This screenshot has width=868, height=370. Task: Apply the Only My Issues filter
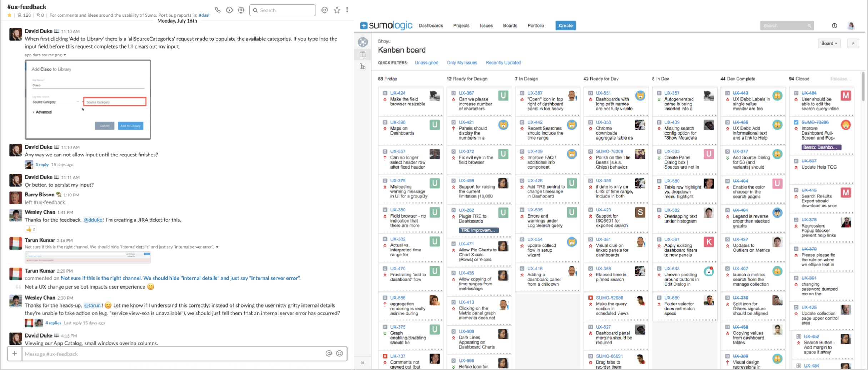(462, 62)
